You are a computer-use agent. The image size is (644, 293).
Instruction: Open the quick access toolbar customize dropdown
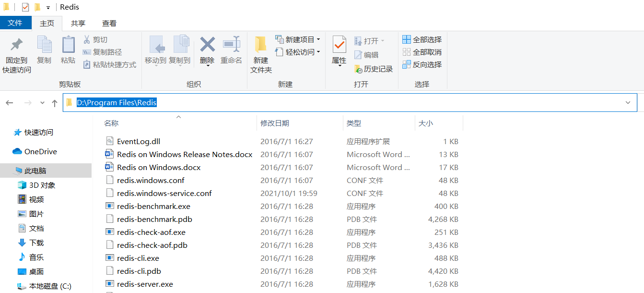click(48, 8)
